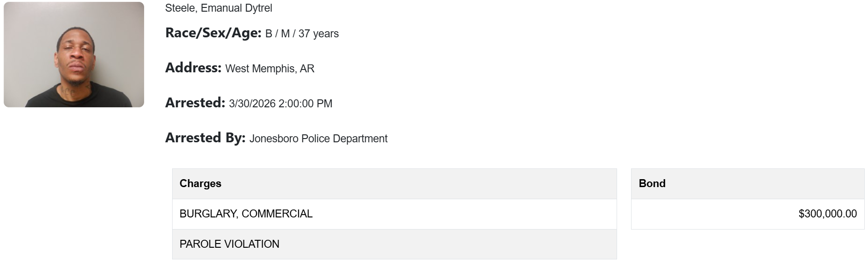Click the "B / M" race and sex value
The height and width of the screenshot is (265, 868).
pos(278,34)
